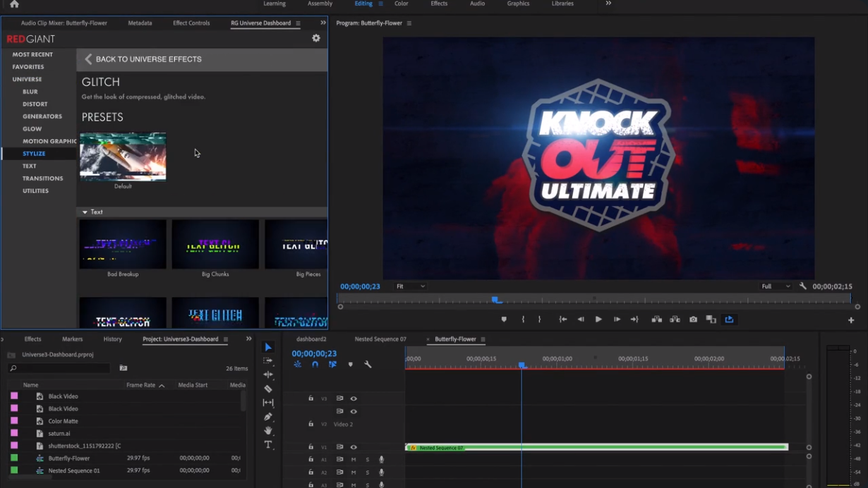The image size is (868, 488).
Task: Open the Full playback resolution dropdown
Action: click(776, 286)
